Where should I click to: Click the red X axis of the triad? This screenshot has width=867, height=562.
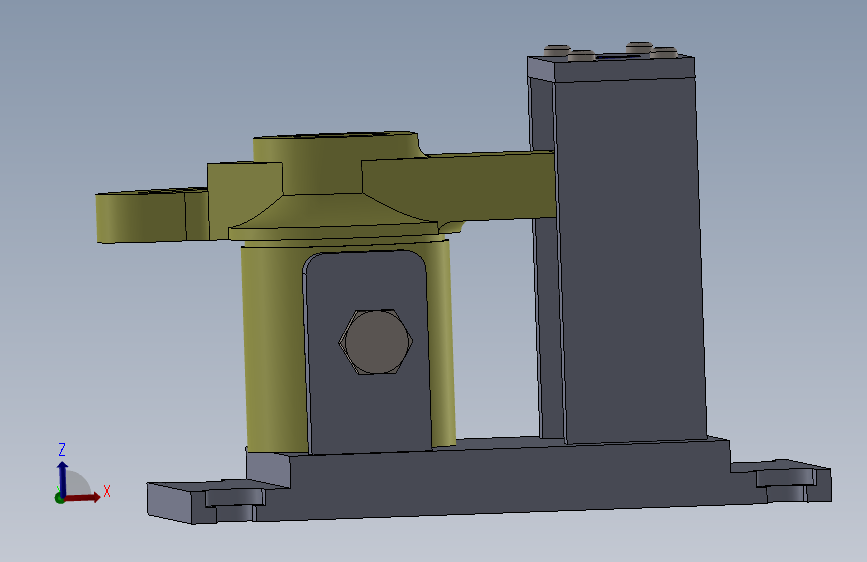[x=83, y=497]
